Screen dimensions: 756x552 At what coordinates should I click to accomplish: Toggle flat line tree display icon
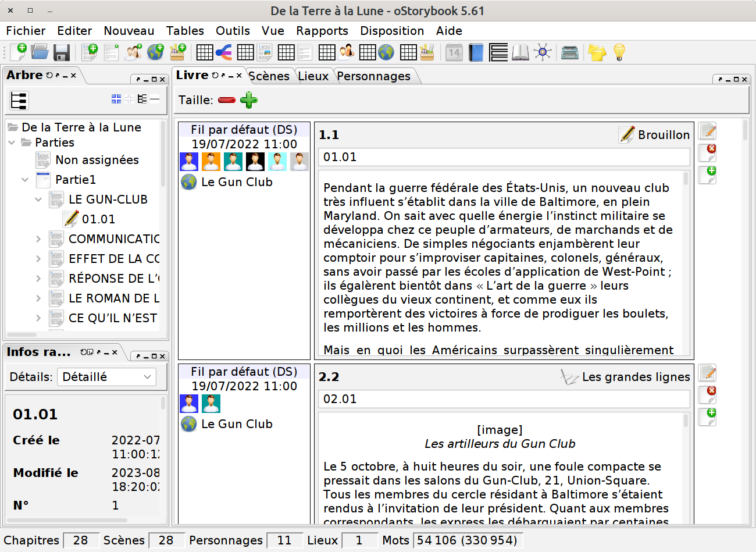(x=155, y=99)
